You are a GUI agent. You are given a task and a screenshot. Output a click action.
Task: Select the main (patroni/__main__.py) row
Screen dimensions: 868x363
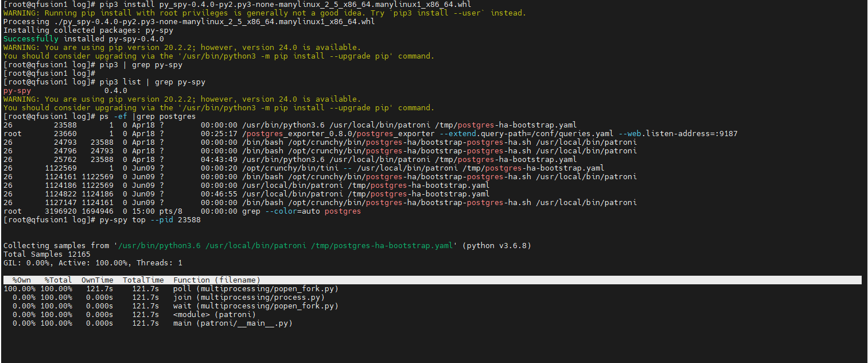229,323
